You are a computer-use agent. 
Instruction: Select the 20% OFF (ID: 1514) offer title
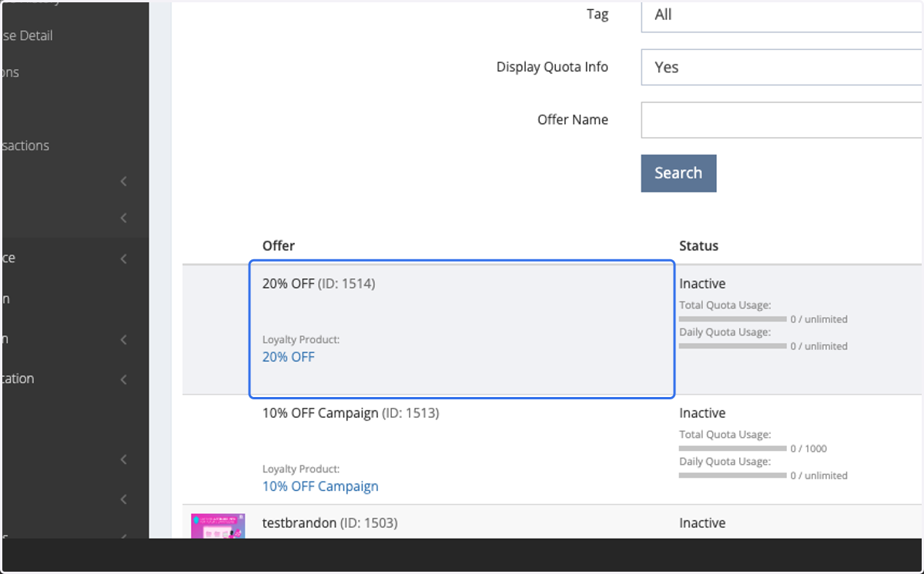click(x=319, y=284)
